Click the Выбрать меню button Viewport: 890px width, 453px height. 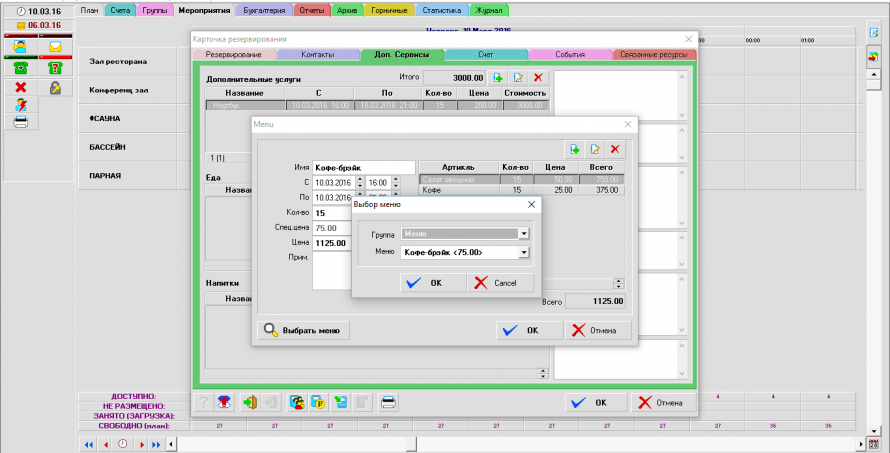pos(304,330)
